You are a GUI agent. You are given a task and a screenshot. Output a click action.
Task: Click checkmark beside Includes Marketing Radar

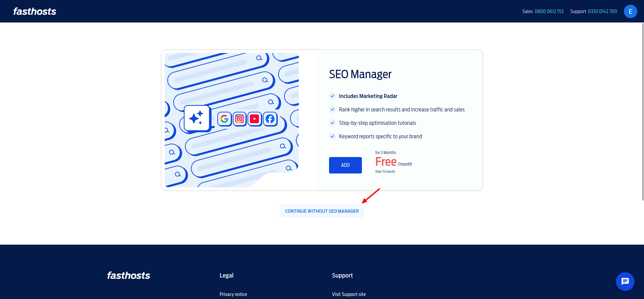pyautogui.click(x=332, y=96)
